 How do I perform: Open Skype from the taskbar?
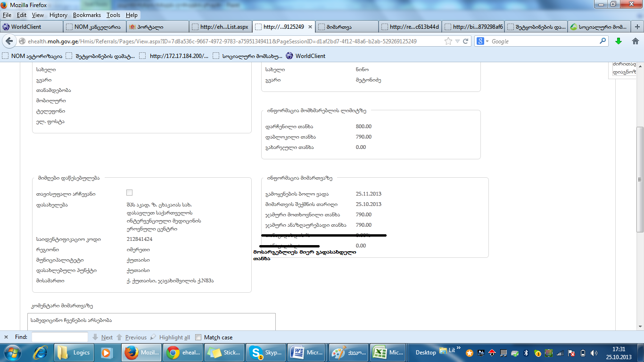pos(268,353)
